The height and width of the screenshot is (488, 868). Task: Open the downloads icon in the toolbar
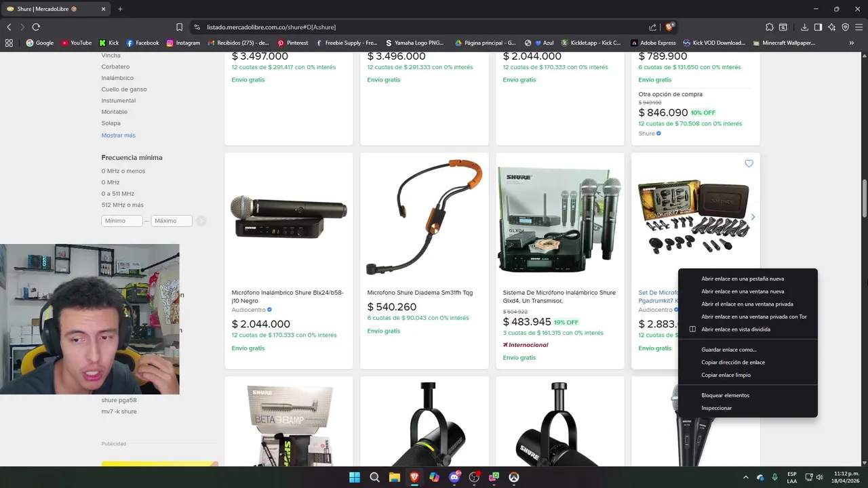point(804,27)
